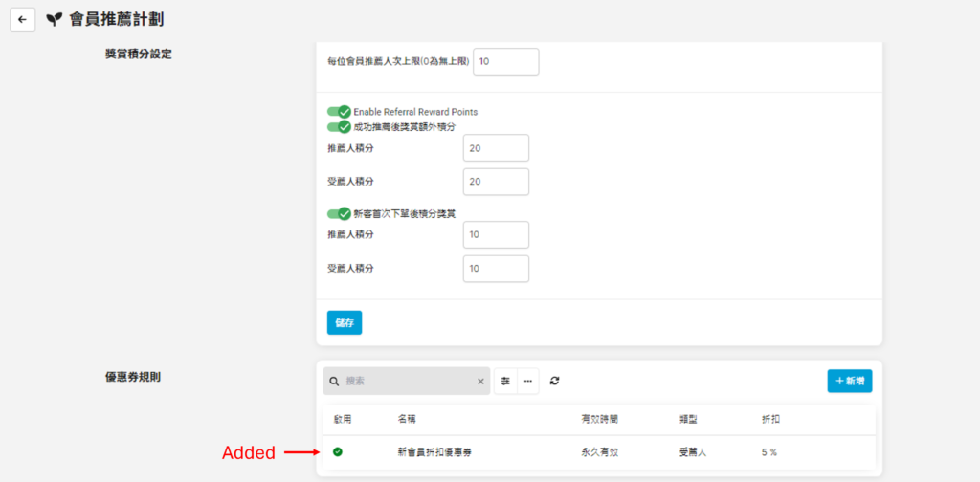Click the first 推薦人積分 field showing 20
Screen dimensions: 980x482
(x=495, y=148)
